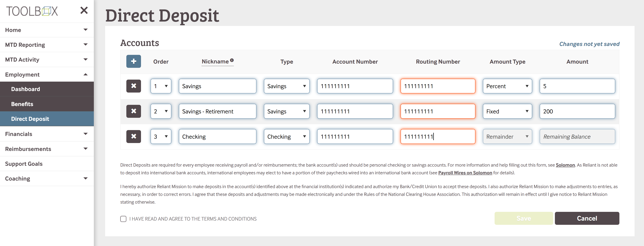Delete the Savings - Retirement row
This screenshot has height=246, width=644.
point(134,111)
